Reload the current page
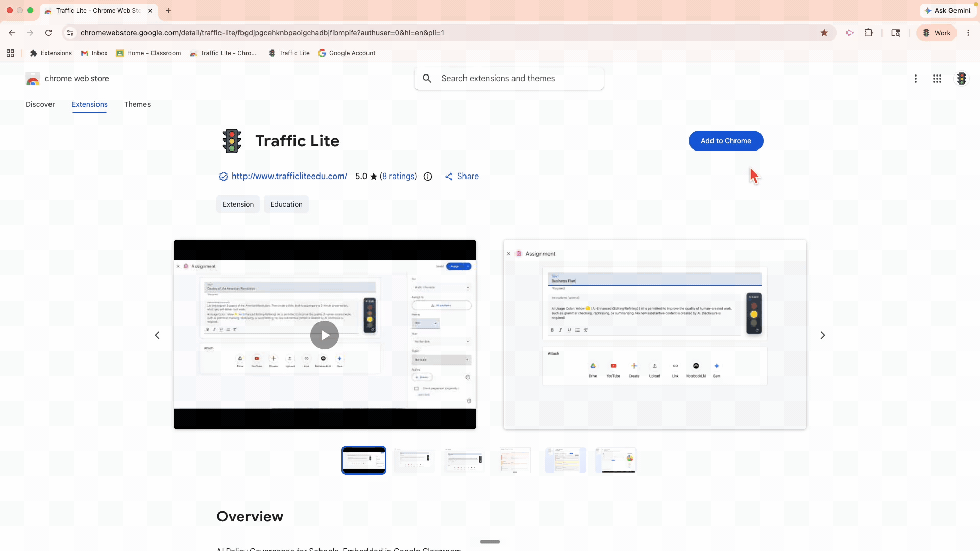Image resolution: width=980 pixels, height=551 pixels. click(48, 33)
